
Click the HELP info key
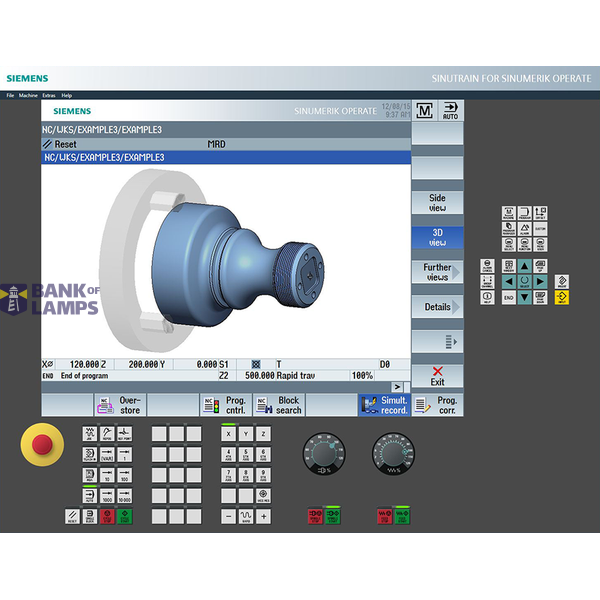pos(487,297)
